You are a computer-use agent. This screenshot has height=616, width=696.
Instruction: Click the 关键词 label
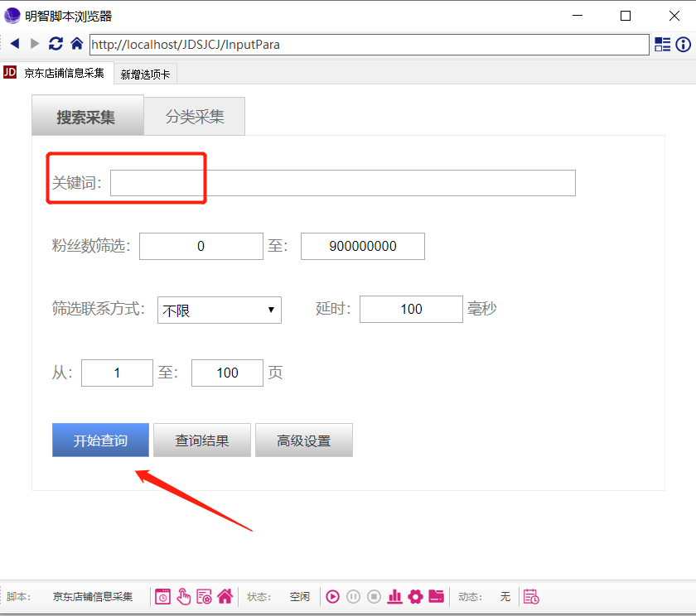point(77,183)
